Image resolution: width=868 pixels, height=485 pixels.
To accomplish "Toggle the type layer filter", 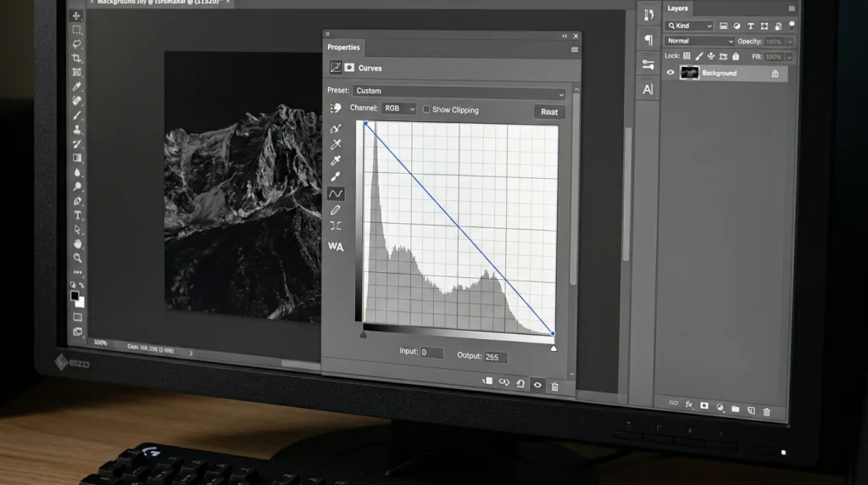I will click(x=751, y=26).
